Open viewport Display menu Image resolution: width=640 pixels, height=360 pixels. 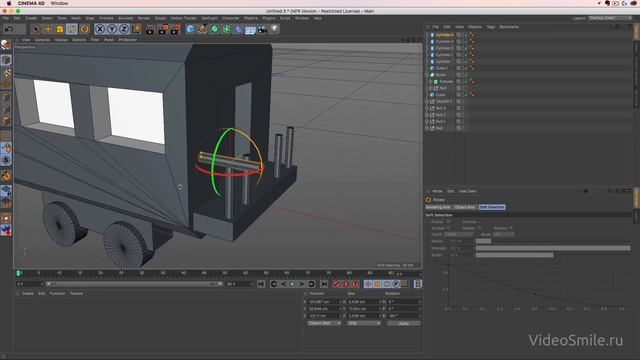(x=61, y=40)
